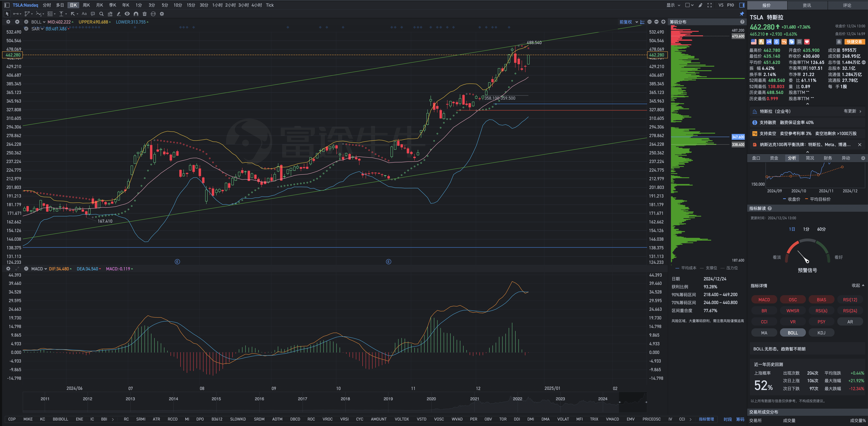
Task: Open VS comparison
Action: click(x=721, y=5)
